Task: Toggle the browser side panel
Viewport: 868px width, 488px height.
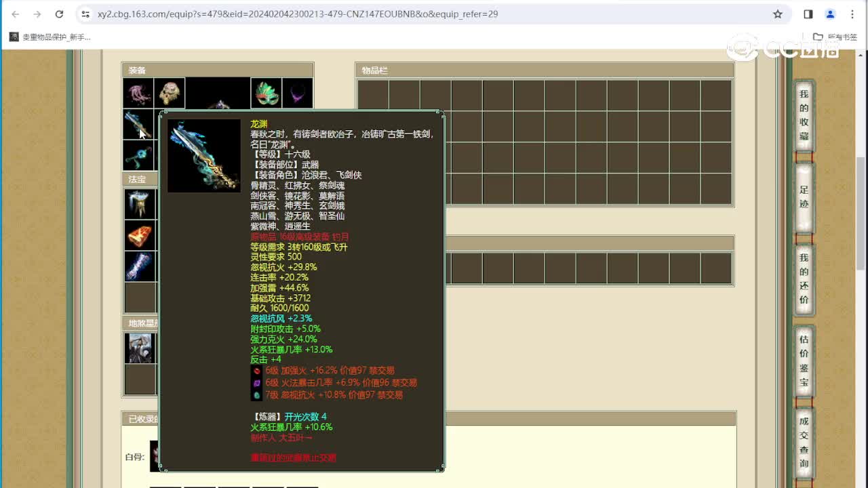Action: pyautogui.click(x=808, y=14)
